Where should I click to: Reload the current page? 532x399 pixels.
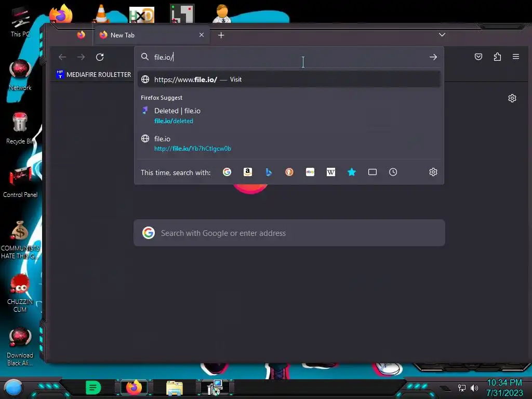pyautogui.click(x=100, y=57)
